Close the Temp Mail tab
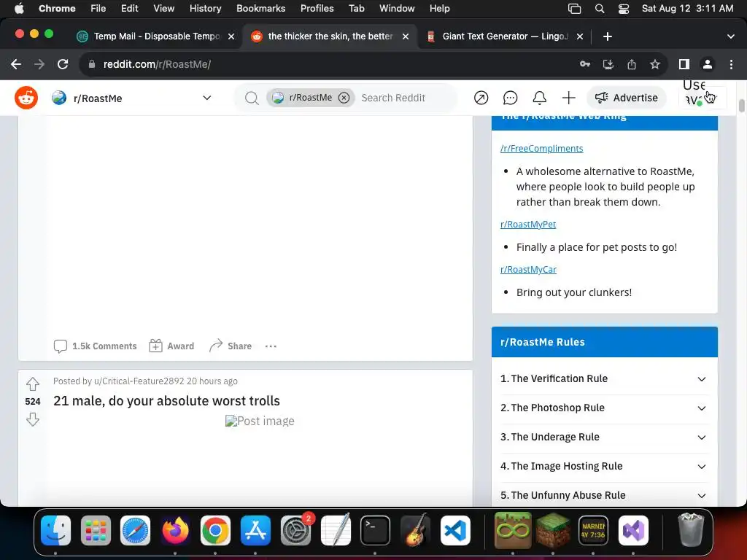 click(x=231, y=36)
